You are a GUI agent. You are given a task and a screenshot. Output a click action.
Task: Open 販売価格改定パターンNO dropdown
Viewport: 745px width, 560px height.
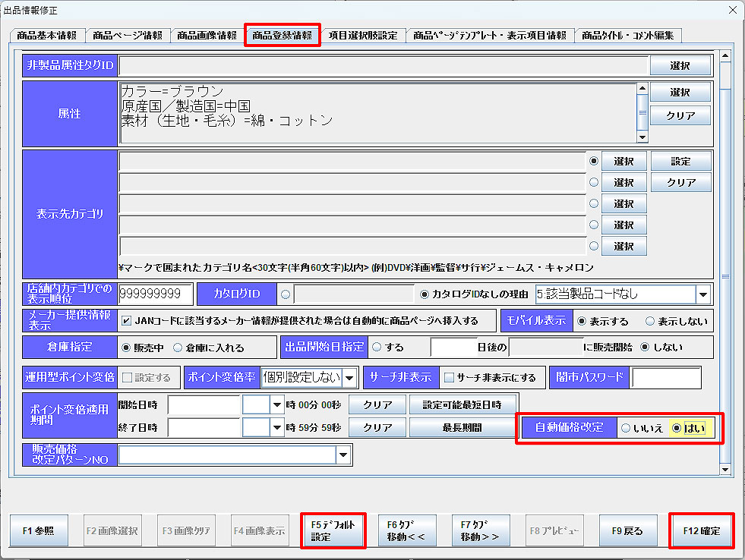(344, 455)
